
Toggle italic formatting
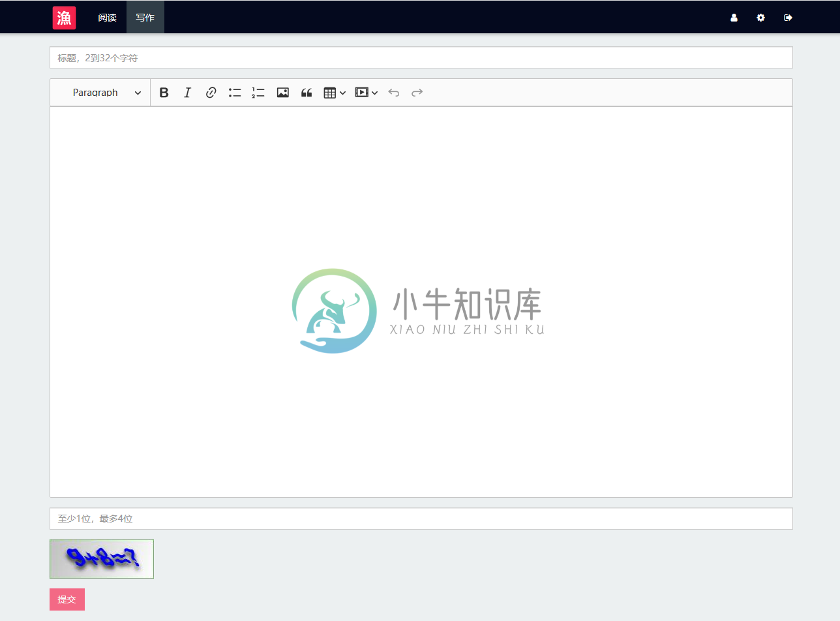tap(187, 93)
